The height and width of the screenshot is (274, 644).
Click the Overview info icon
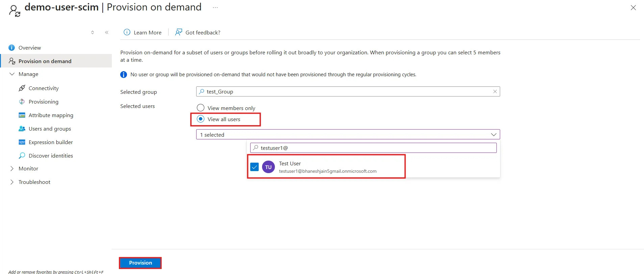click(11, 48)
